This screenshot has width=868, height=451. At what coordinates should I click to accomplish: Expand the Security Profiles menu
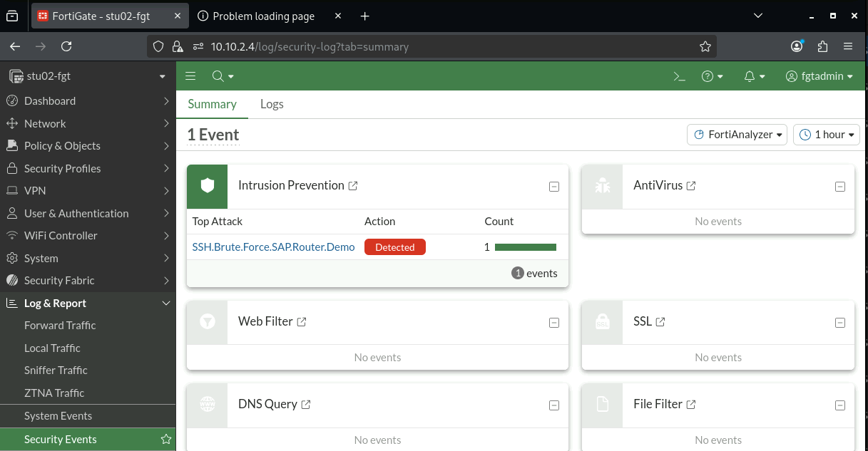click(88, 168)
